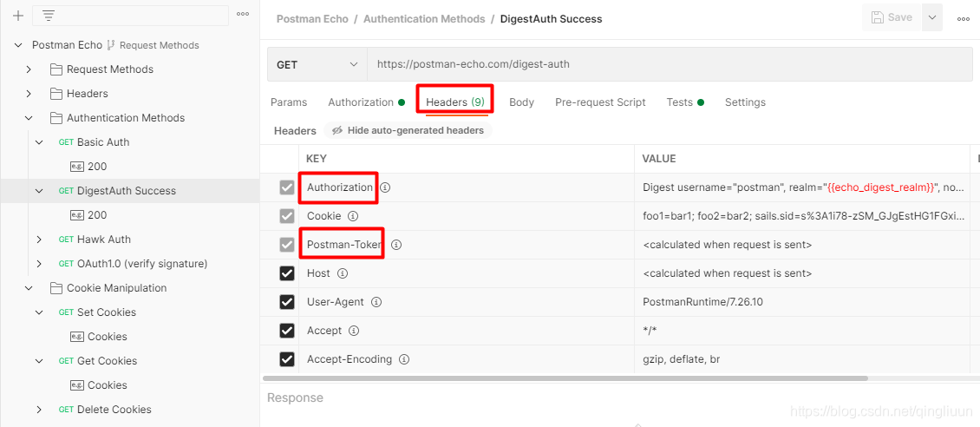Uncheck the Accept-Encoding header checkbox
The image size is (980, 427).
coord(287,359)
